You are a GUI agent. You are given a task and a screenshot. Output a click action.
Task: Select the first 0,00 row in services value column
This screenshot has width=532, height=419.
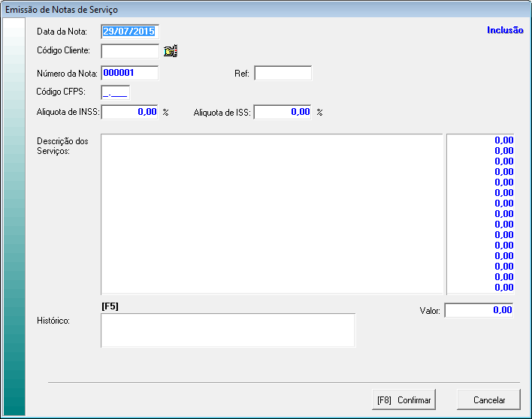click(x=481, y=140)
